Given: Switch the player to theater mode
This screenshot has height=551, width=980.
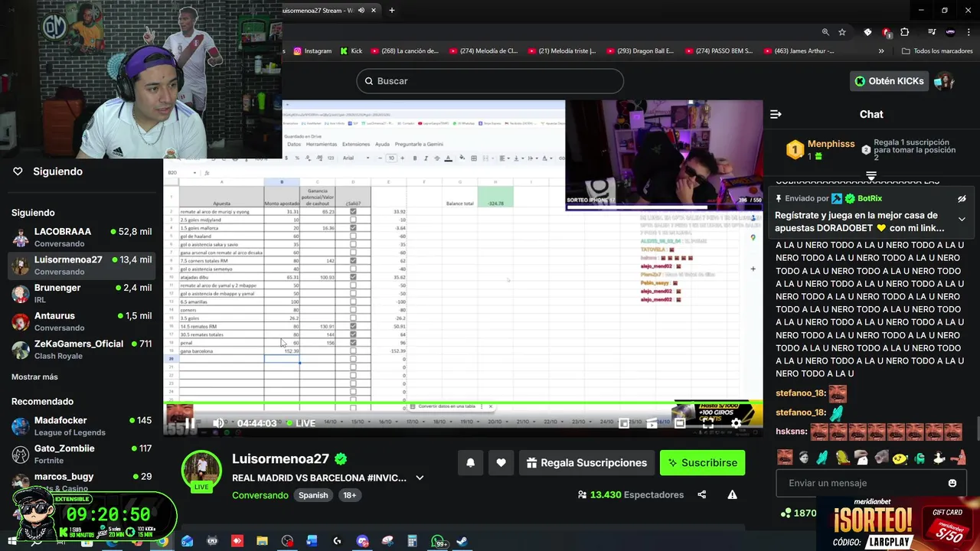Looking at the screenshot, I should coord(680,423).
